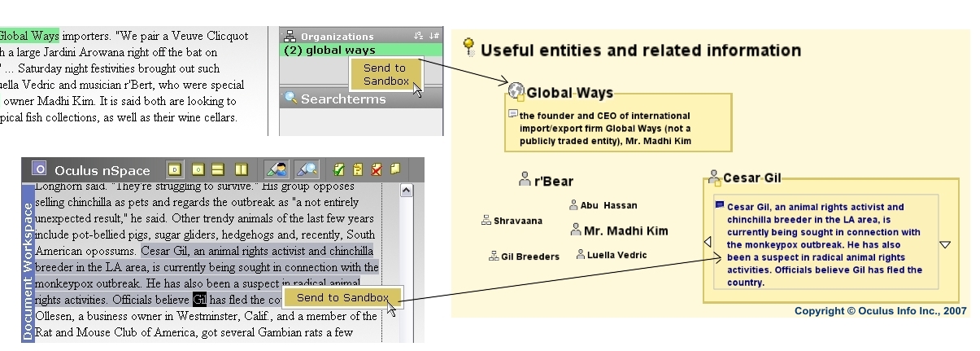Screen dimensions: 980x351
Task: Click the highlighted 'Gil' word in the document
Action: [200, 299]
